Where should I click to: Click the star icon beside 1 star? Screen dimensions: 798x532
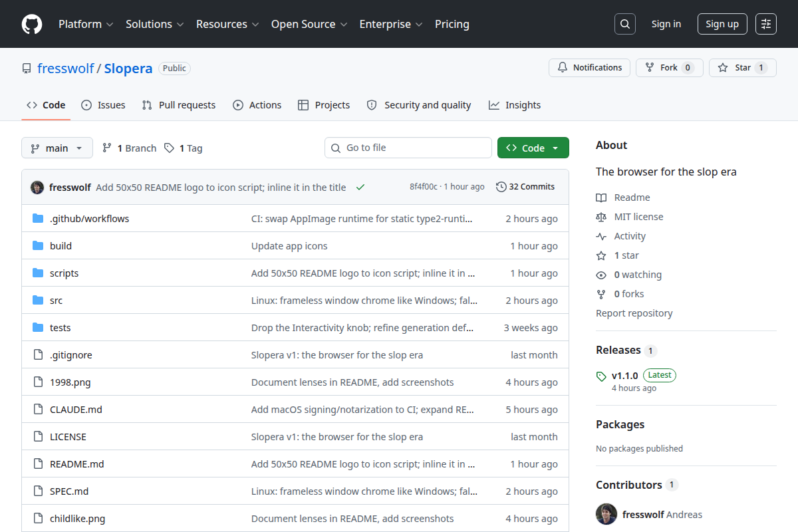pos(601,255)
